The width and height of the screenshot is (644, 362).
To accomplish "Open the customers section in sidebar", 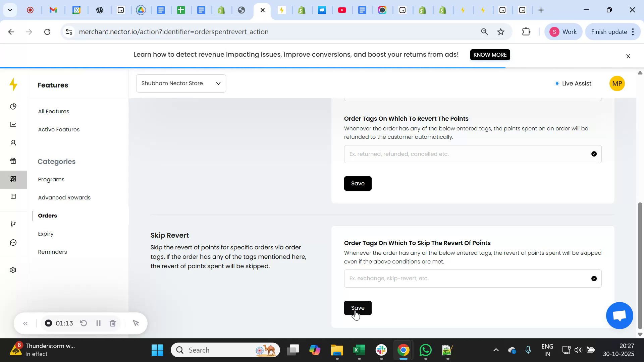I will point(13,142).
